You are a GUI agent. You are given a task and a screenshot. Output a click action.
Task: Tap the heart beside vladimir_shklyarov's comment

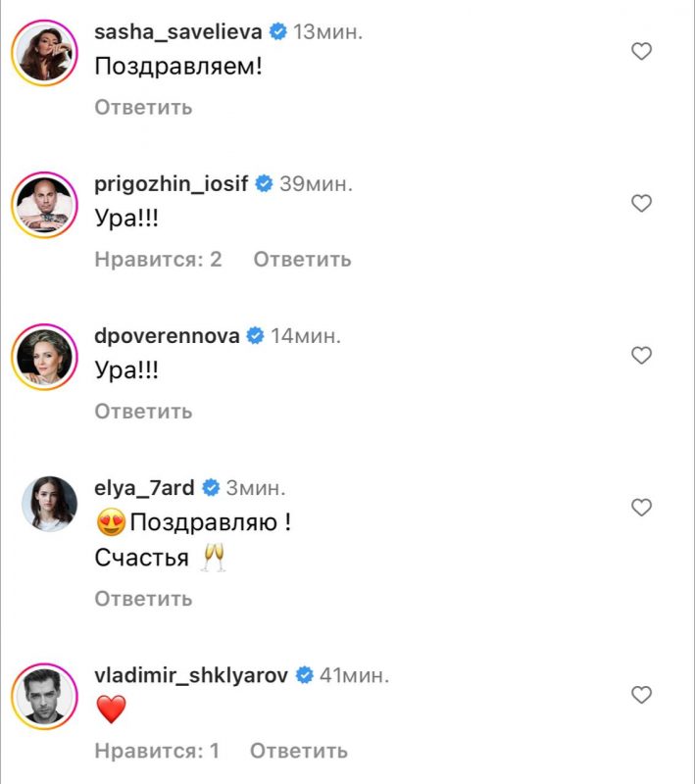(x=641, y=695)
